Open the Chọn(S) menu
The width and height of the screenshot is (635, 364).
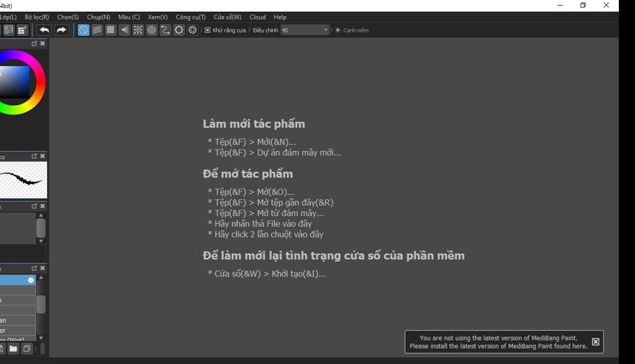point(68,17)
